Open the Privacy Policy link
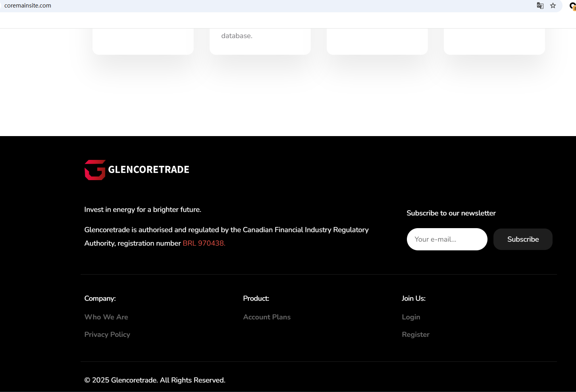 tap(107, 334)
